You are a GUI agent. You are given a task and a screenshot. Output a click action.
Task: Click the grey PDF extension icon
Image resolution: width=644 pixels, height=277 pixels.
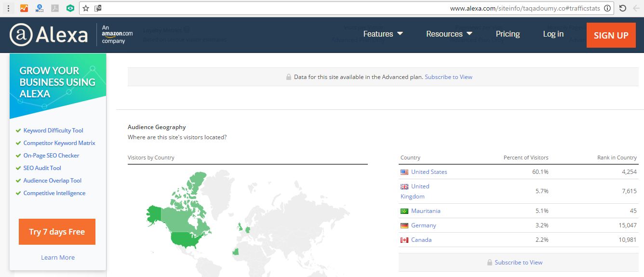tap(55, 8)
